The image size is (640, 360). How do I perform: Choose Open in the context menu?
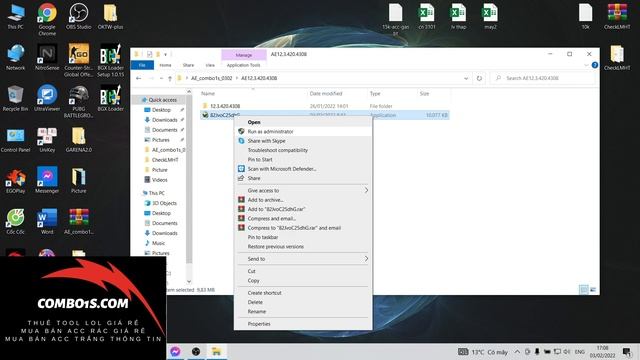coord(303,122)
